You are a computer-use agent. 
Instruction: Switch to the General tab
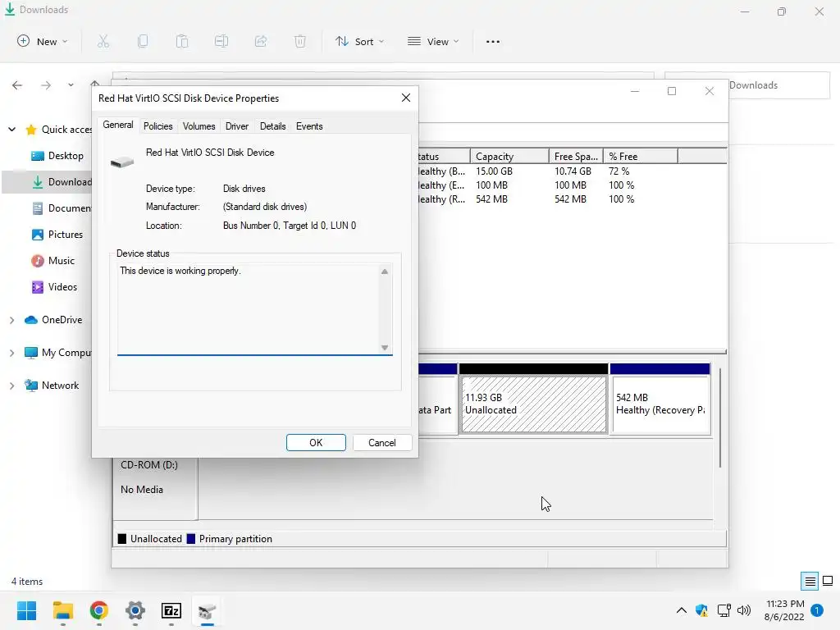click(118, 125)
